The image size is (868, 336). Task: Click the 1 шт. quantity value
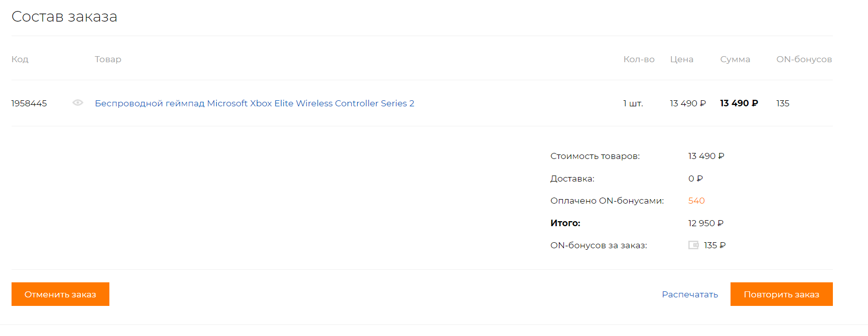633,103
